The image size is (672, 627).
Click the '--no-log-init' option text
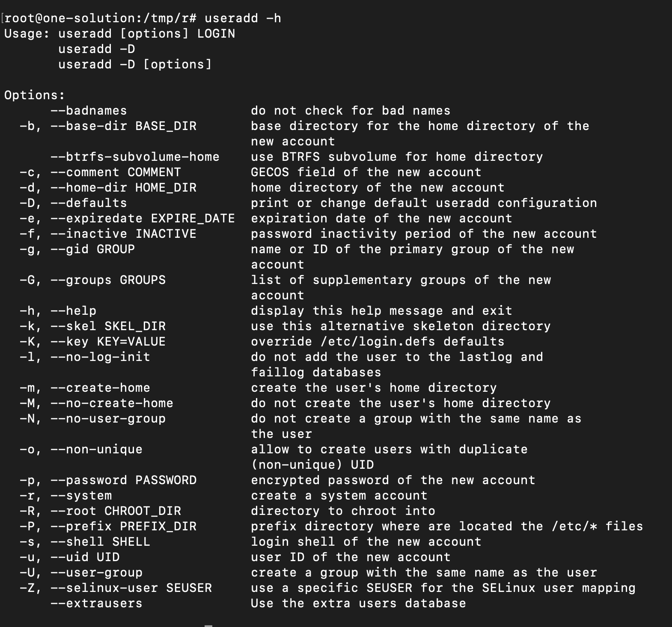(100, 357)
